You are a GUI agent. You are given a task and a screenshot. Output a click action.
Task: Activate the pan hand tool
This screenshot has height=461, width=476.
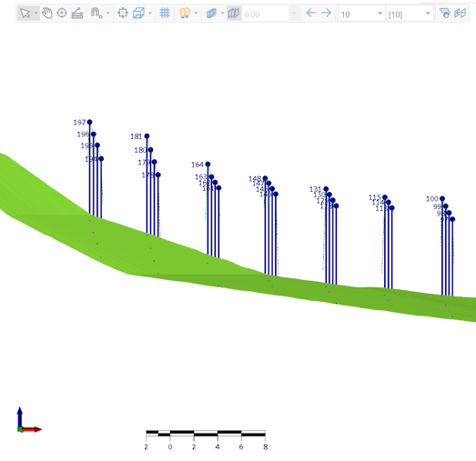pos(47,13)
